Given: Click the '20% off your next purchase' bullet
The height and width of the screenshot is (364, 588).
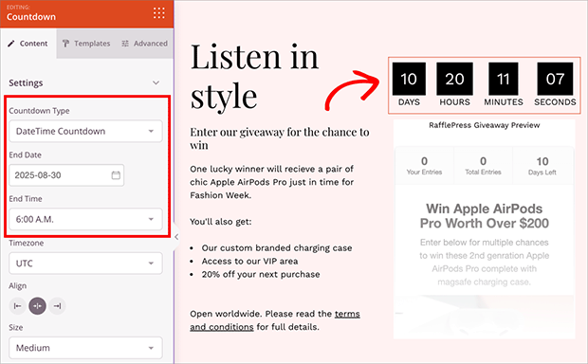Looking at the screenshot, I should point(261,274).
